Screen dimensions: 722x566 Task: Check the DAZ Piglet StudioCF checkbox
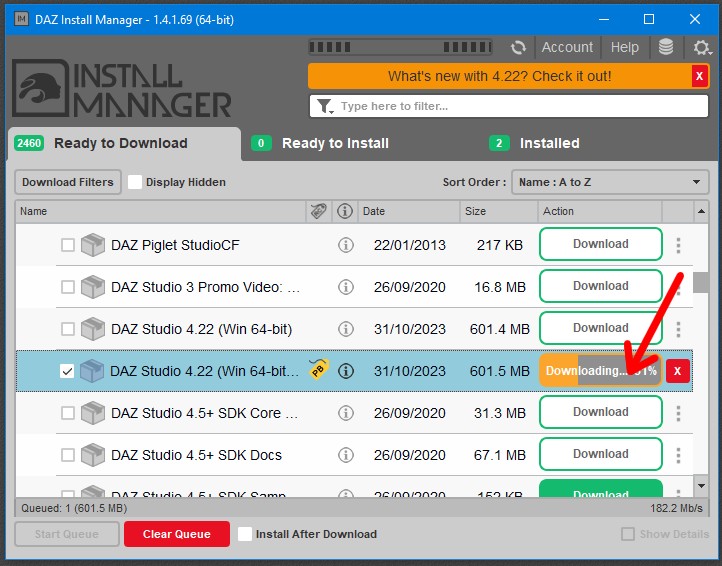[x=68, y=245]
